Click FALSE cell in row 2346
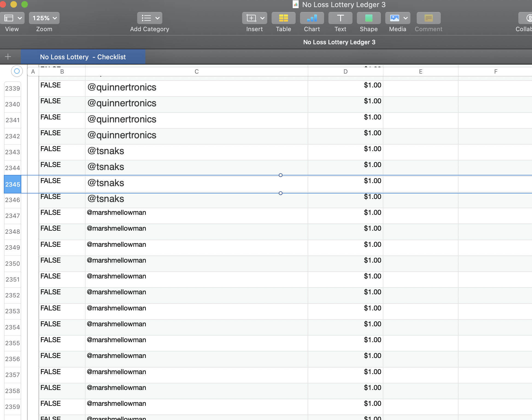This screenshot has width=532, height=420. [x=62, y=200]
